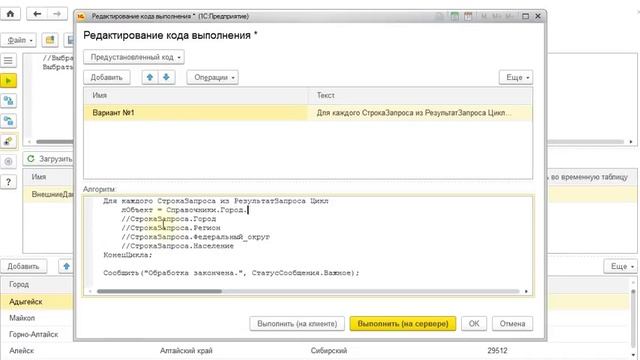Click query editor horizontal scrollbar in background window
The height and width of the screenshot is (360, 640).
(x=55, y=142)
